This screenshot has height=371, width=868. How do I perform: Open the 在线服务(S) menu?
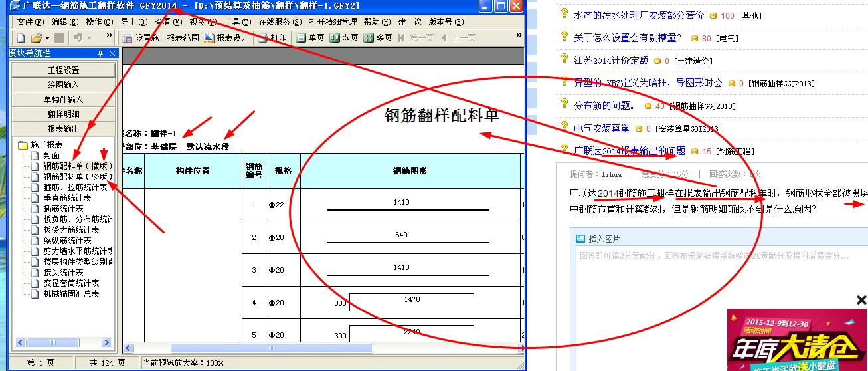[x=280, y=22]
